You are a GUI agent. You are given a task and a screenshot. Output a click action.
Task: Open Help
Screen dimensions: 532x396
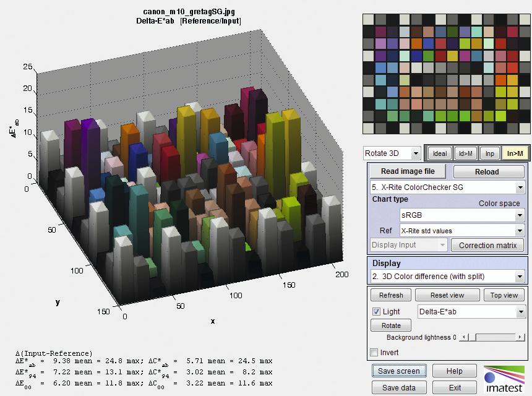(454, 371)
